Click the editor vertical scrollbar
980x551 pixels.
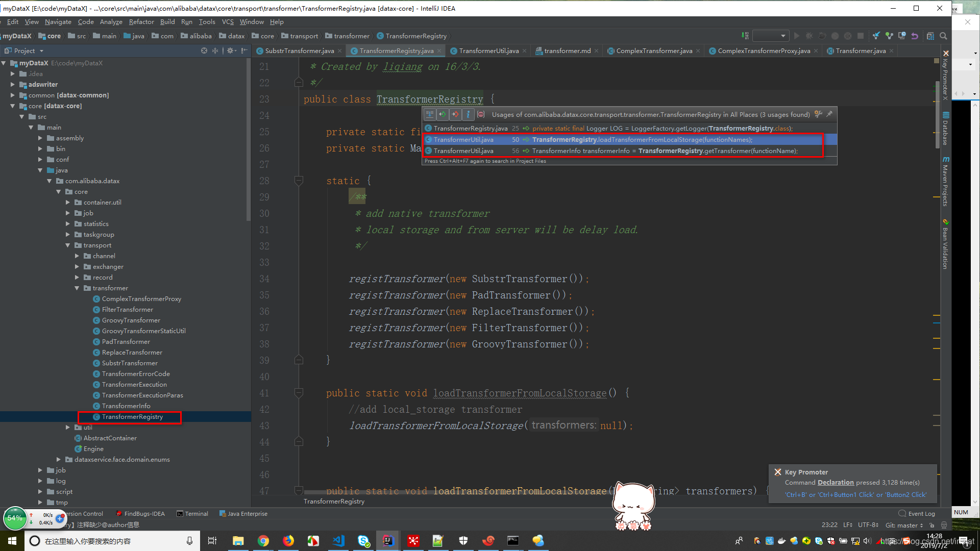coord(937,115)
